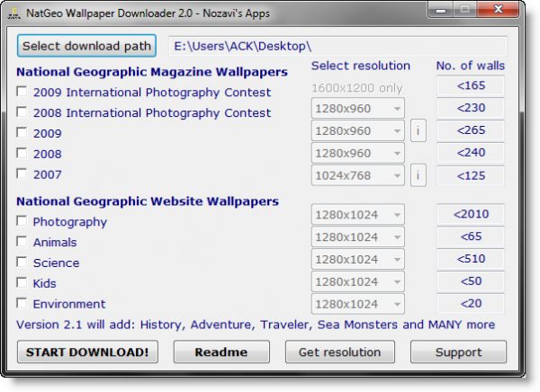540x392 pixels.
Task: Click the START DOWNLOAD! button
Action: (87, 352)
